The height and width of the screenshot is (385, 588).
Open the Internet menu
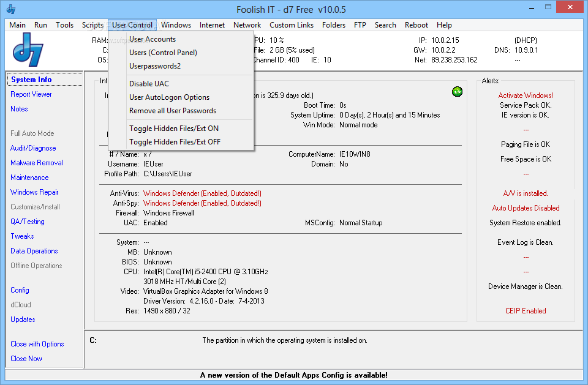coord(212,25)
